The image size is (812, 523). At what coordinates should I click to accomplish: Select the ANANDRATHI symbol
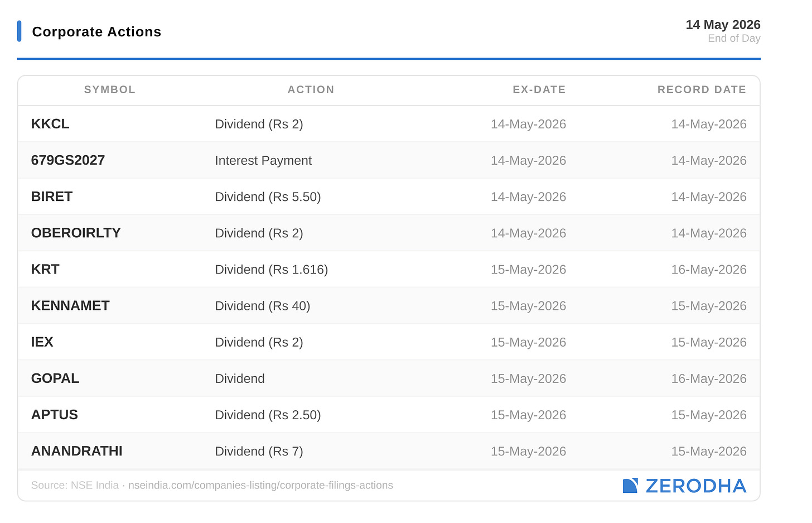tap(77, 451)
